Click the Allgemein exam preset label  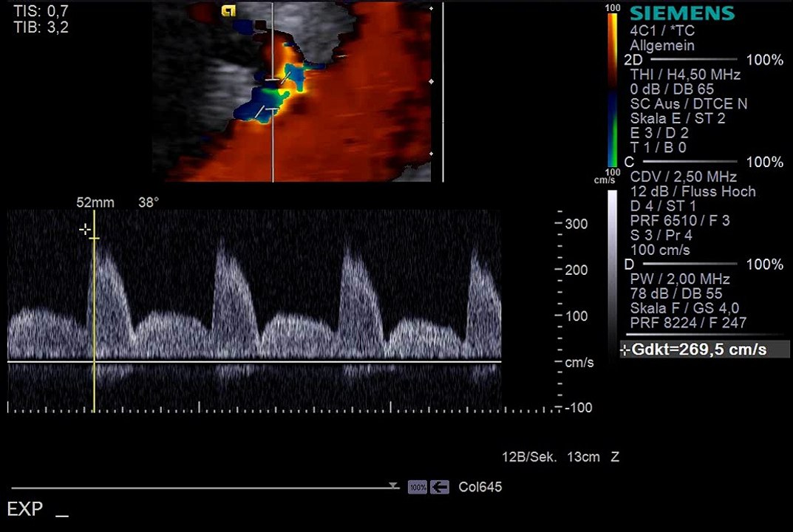pos(662,46)
